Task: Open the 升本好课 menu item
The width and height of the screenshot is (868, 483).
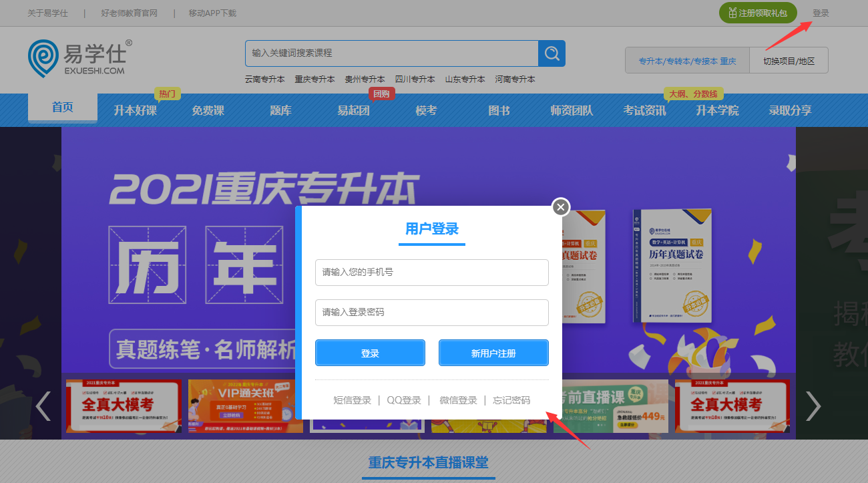Action: (x=135, y=110)
